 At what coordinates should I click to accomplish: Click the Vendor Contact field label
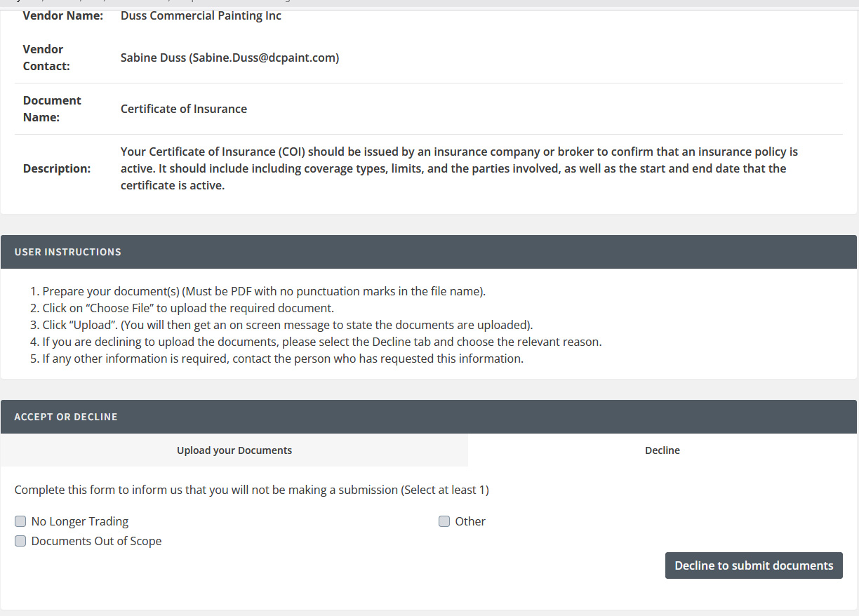tap(46, 58)
